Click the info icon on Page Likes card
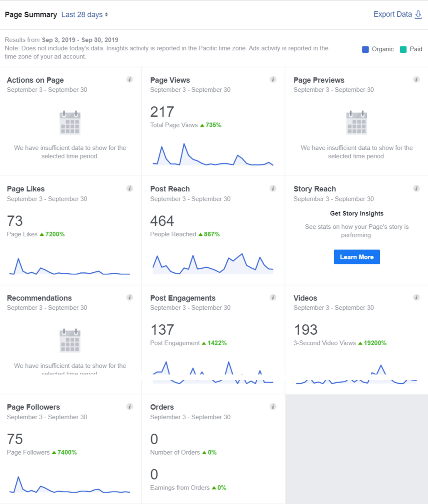 click(x=130, y=188)
